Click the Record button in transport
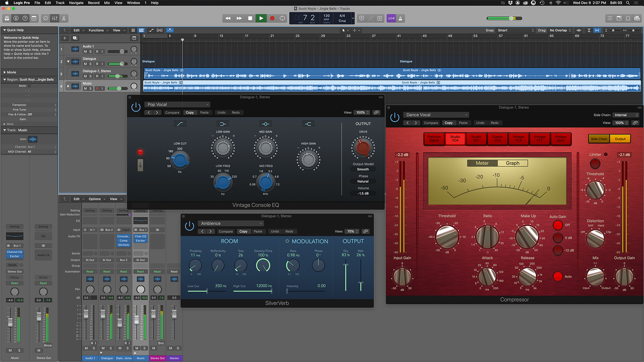Viewport: 644px width, 362px height. 272,18
